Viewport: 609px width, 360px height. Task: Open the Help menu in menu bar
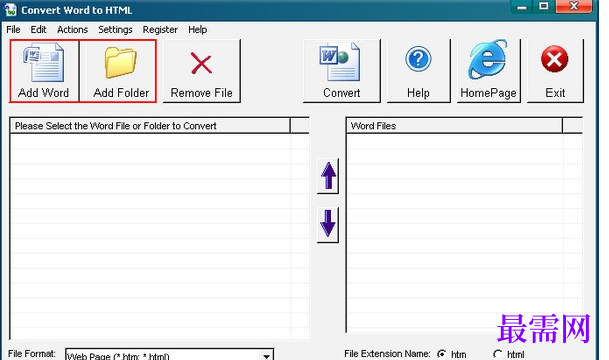pos(197,30)
